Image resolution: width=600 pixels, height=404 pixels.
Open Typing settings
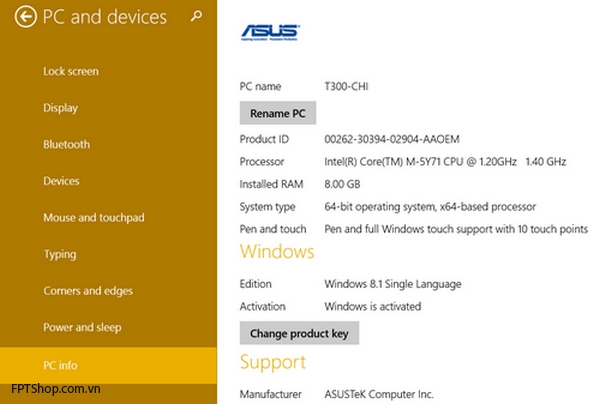click(x=60, y=254)
